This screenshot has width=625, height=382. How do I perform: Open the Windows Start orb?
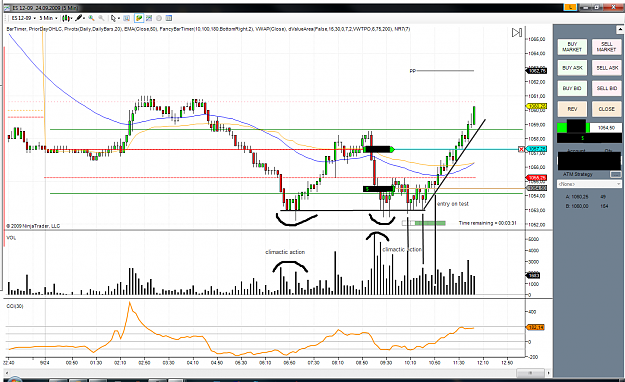click(14, 379)
